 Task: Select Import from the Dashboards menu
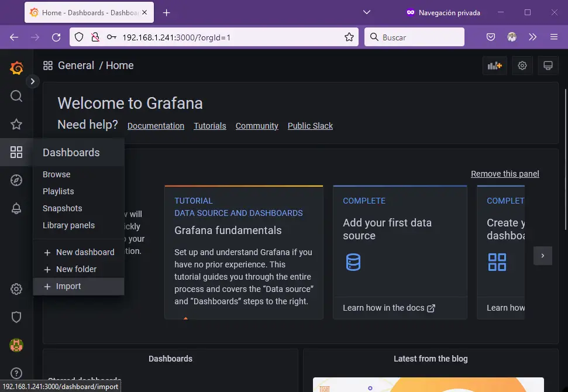(x=78, y=286)
